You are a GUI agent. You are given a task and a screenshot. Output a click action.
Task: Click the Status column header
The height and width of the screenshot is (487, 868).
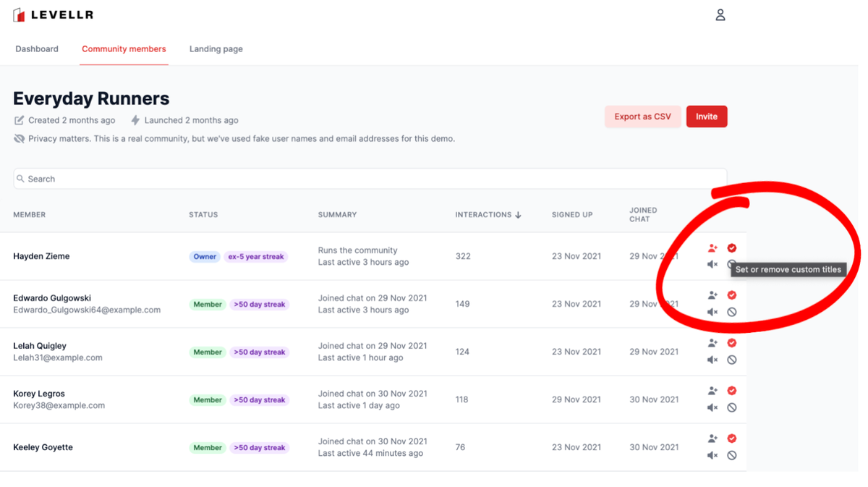click(x=203, y=215)
